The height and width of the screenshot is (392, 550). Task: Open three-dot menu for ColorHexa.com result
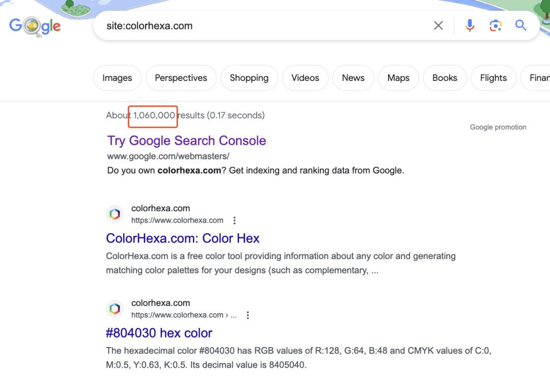click(234, 220)
